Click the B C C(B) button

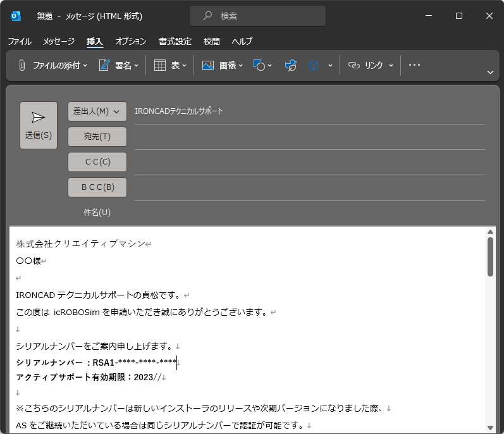[x=97, y=187]
